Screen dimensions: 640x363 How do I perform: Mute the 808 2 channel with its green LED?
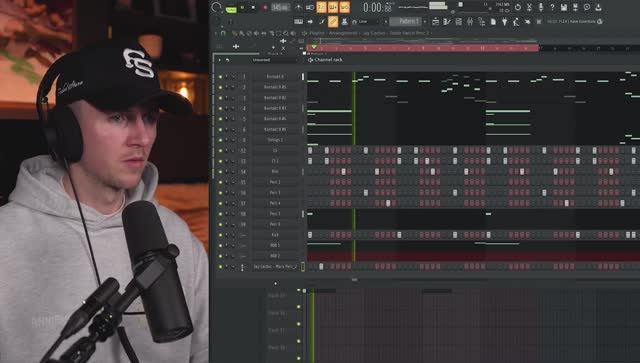[220, 256]
